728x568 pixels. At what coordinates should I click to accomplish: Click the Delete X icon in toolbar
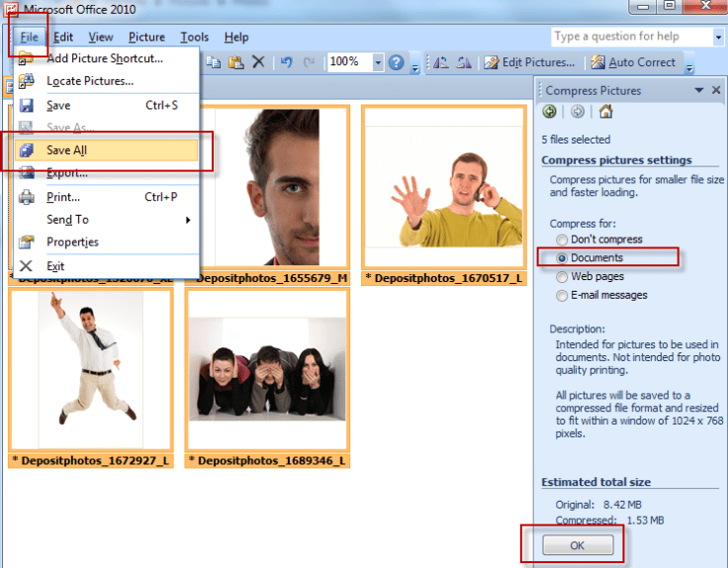(x=258, y=62)
